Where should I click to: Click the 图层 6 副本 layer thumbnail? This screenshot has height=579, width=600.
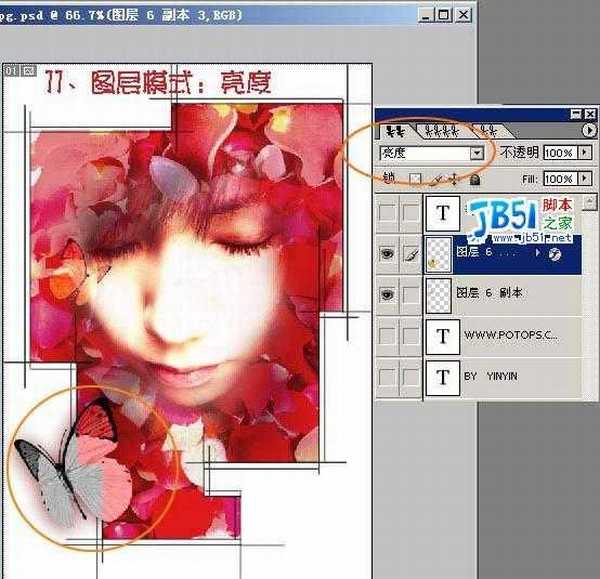point(439,295)
